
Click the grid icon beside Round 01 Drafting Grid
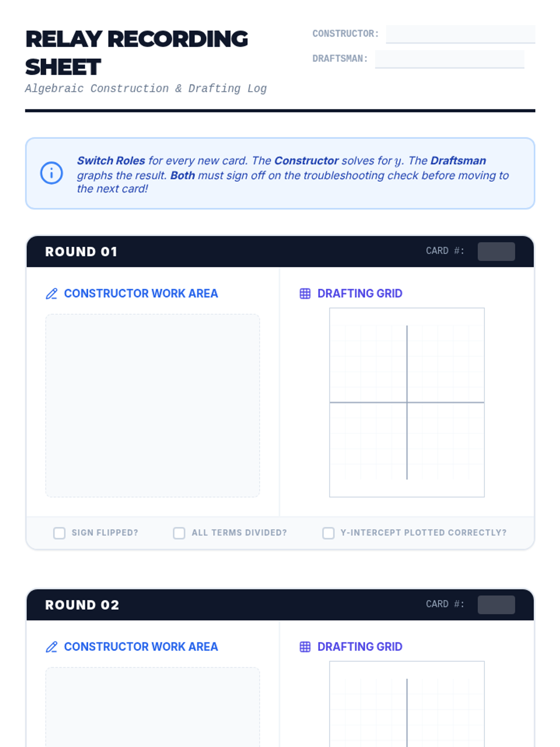click(305, 294)
